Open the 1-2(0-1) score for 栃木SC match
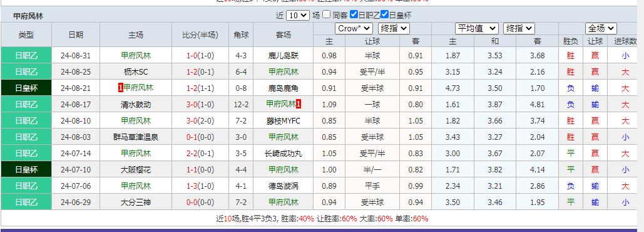The height and width of the screenshot is (232, 644). tap(200, 72)
